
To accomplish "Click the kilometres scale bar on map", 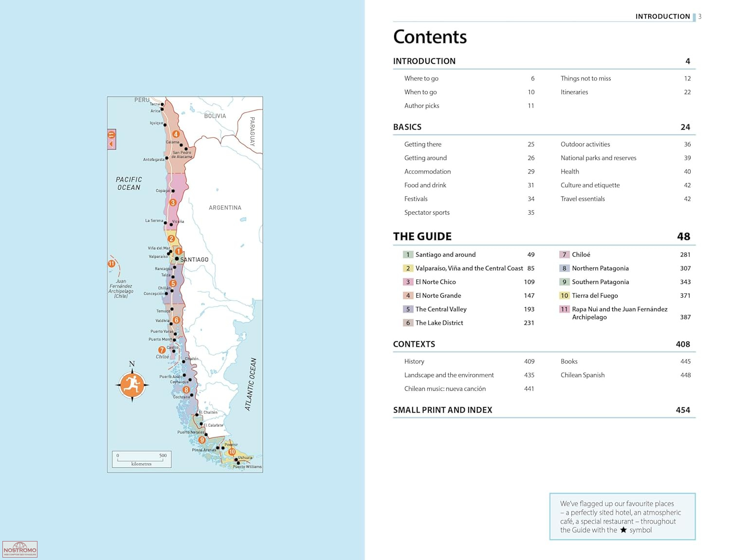I will 141,459.
